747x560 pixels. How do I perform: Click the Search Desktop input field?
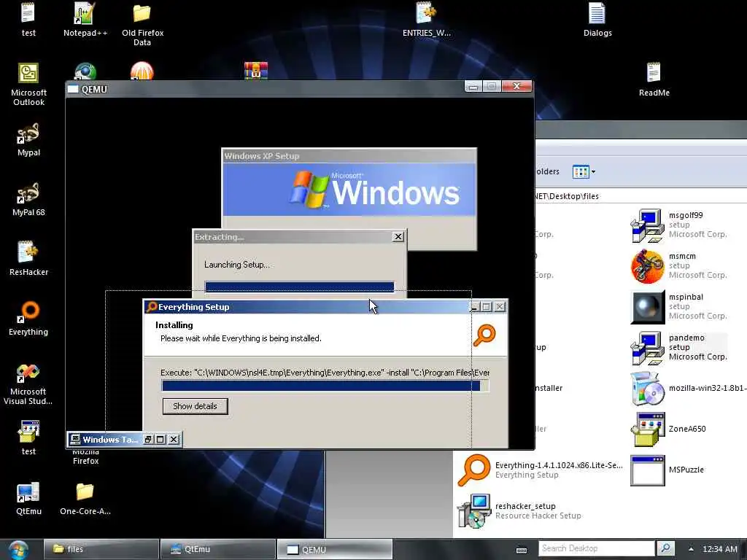(597, 548)
